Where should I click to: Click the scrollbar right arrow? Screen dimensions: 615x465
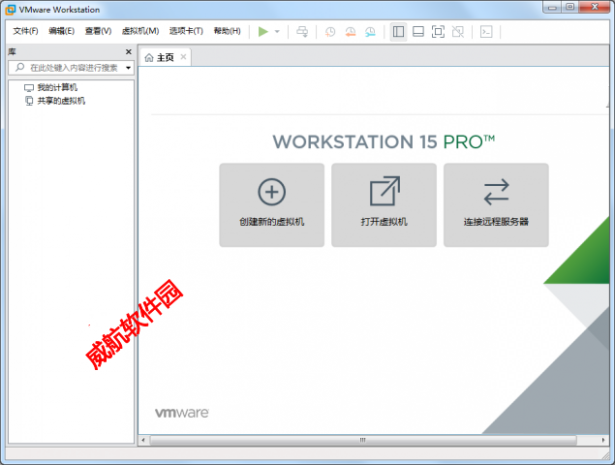point(603,440)
